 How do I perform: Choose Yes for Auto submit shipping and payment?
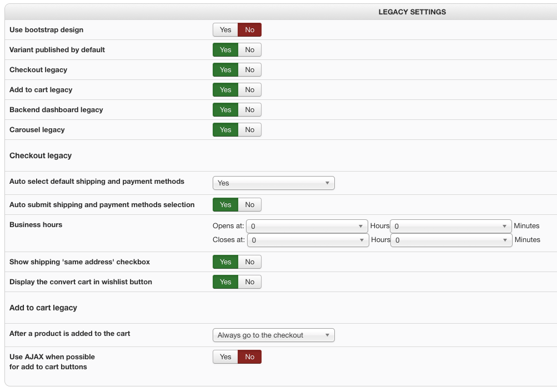click(225, 204)
